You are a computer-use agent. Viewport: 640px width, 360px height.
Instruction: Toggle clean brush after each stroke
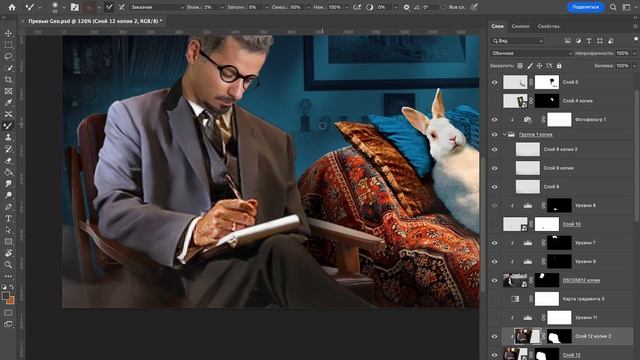(x=121, y=7)
